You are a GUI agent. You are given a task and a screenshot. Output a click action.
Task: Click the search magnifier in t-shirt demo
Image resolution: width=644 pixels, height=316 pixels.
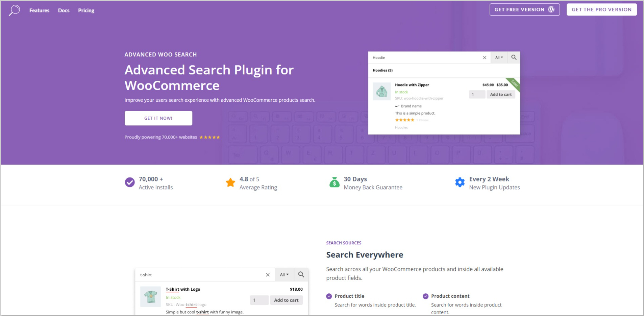click(x=301, y=275)
